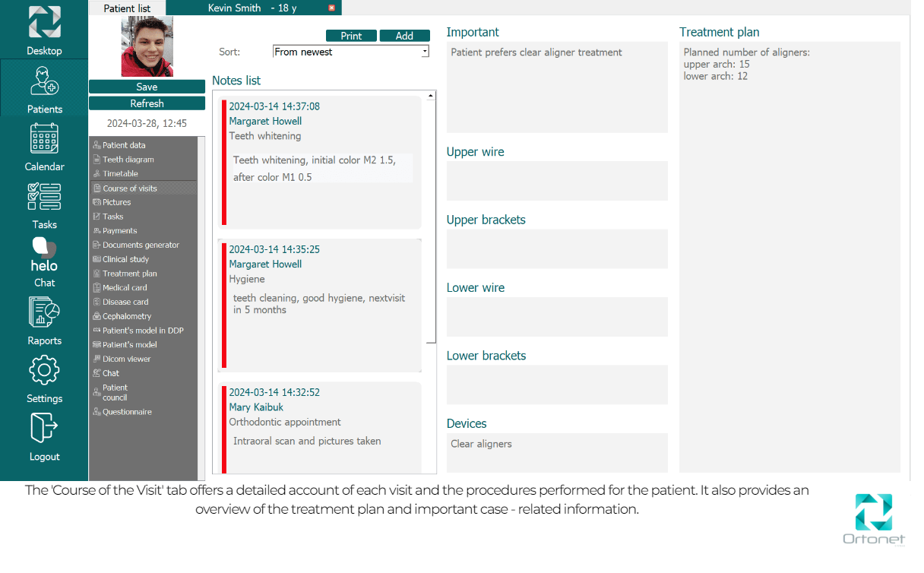The width and height of the screenshot is (924, 573).
Task: Open Cephalometry in the patient menu
Action: point(127,316)
